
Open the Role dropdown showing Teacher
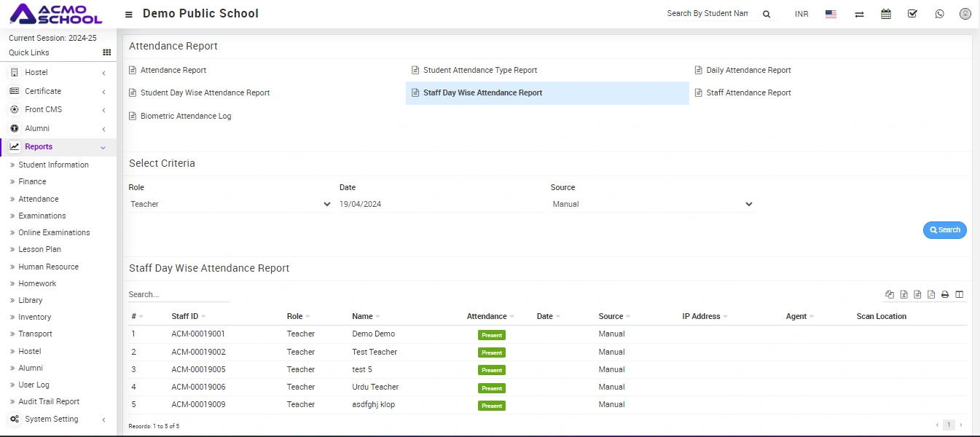tap(230, 205)
